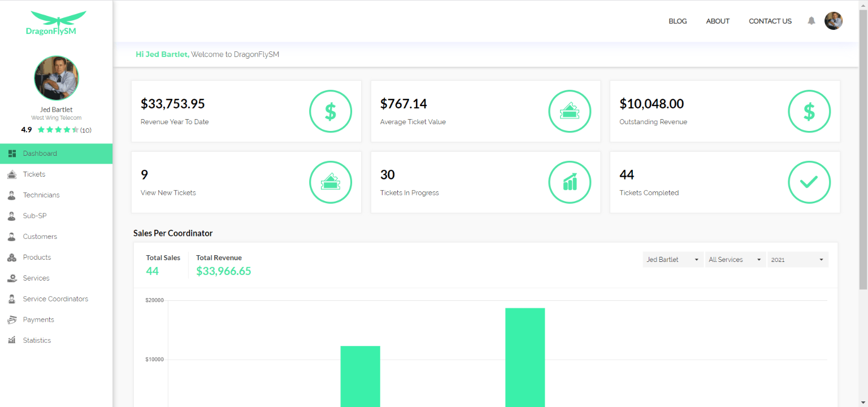Click the page vertical scrollbar
The height and width of the screenshot is (407, 868).
(863, 150)
